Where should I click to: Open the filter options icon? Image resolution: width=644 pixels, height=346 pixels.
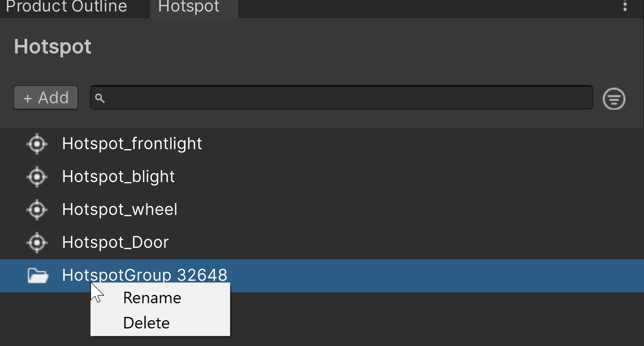coord(614,99)
